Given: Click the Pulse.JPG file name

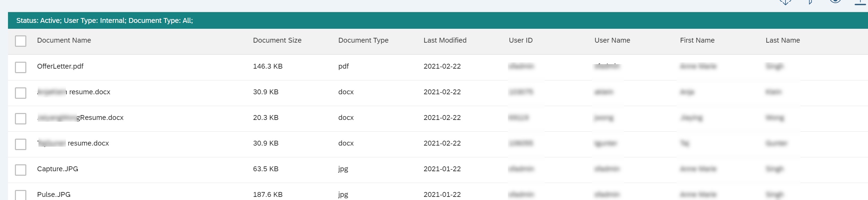Looking at the screenshot, I should pos(54,194).
